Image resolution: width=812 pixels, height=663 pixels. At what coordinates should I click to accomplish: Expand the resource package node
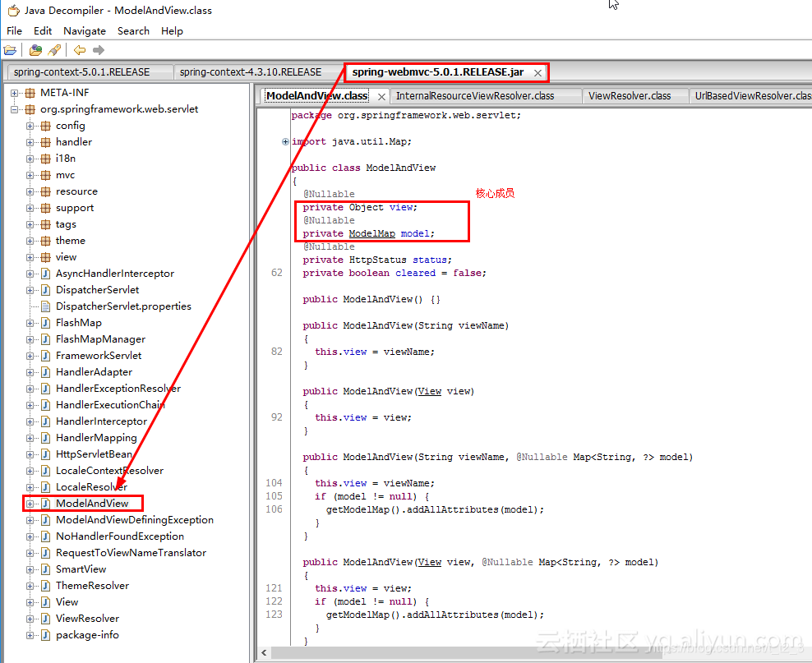[x=30, y=191]
